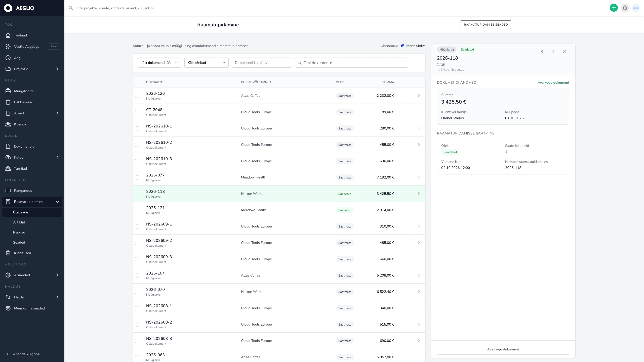Open the Kõik olekud status dropdown
Screen dimensions: 644x362
click(x=206, y=63)
